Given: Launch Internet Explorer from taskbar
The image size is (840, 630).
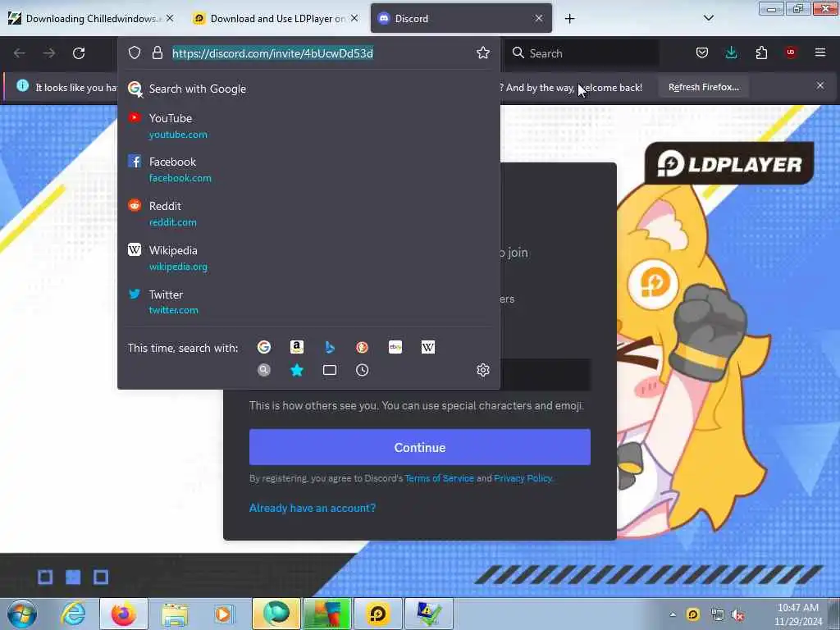Looking at the screenshot, I should (72, 614).
